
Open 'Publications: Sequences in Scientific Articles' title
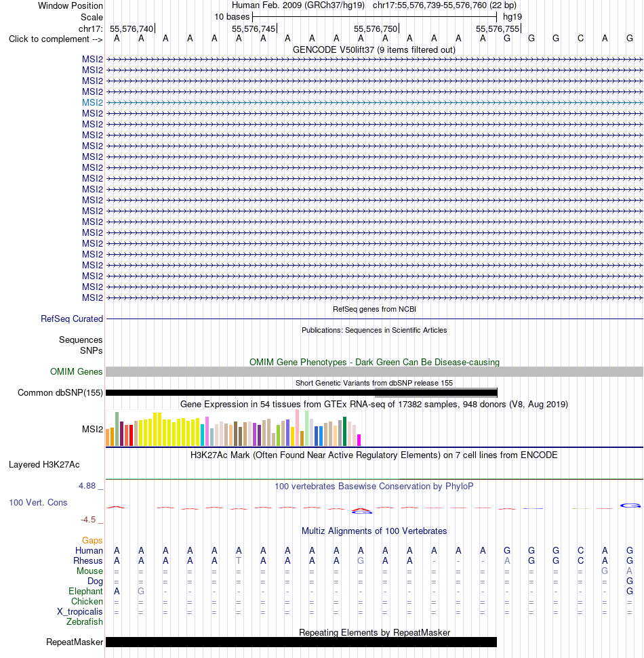[x=374, y=330]
